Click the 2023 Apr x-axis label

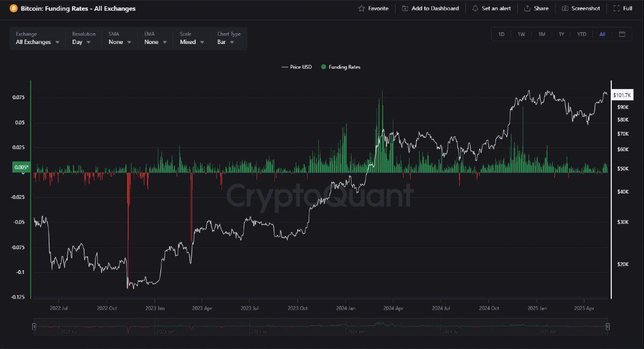point(202,308)
